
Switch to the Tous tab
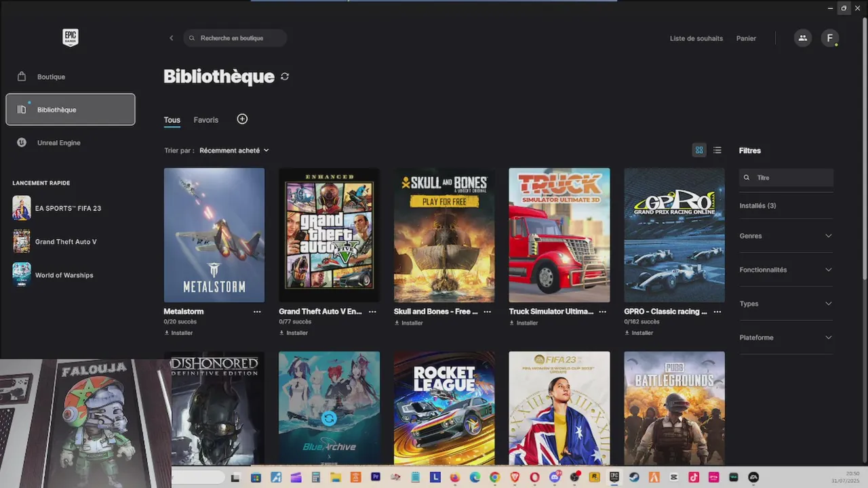tap(172, 120)
